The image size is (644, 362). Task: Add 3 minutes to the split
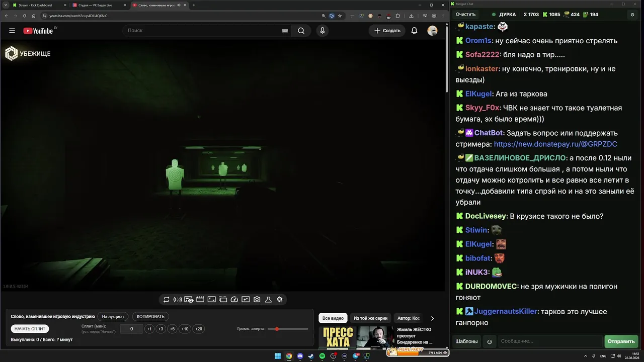(x=161, y=329)
